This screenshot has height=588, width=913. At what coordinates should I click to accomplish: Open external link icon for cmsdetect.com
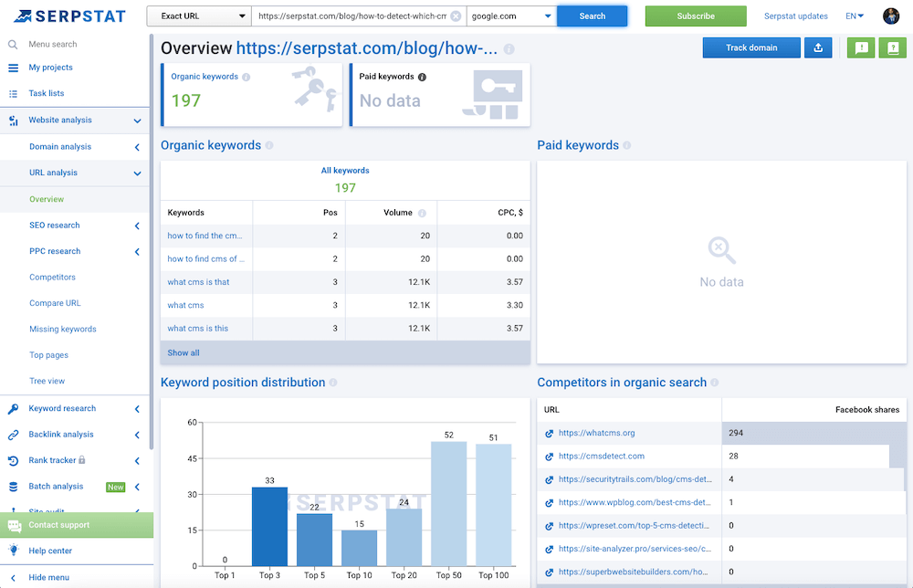tap(549, 457)
